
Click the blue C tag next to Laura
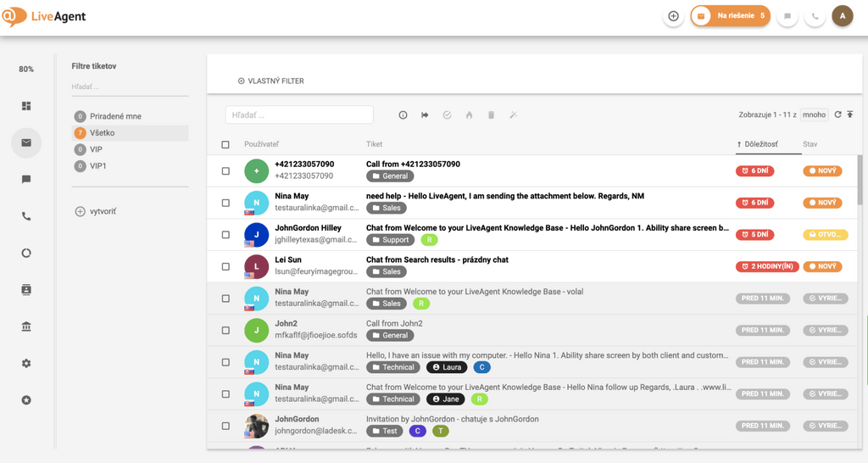pyautogui.click(x=481, y=367)
